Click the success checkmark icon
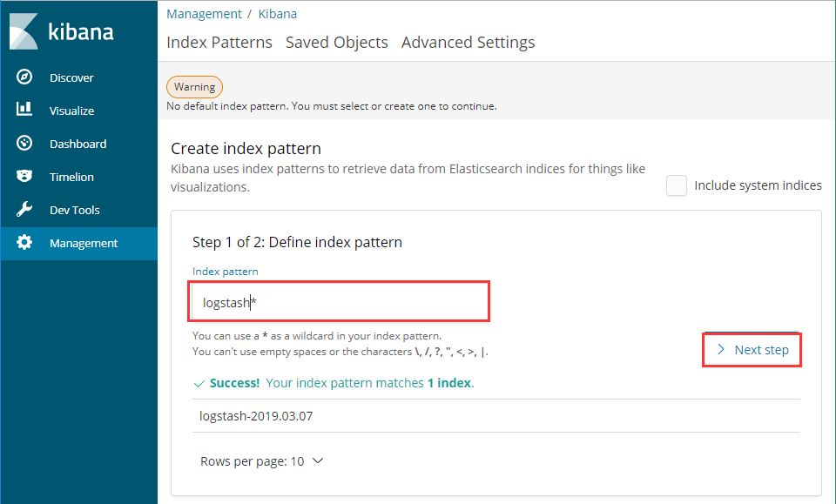The width and height of the screenshot is (836, 504). tap(199, 384)
